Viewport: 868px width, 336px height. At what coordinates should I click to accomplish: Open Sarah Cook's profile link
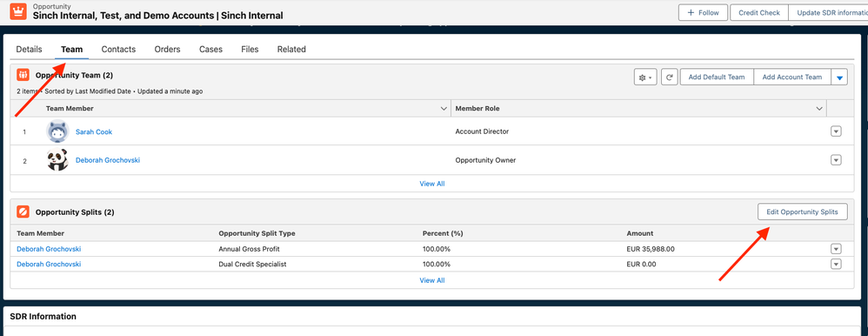pyautogui.click(x=94, y=132)
